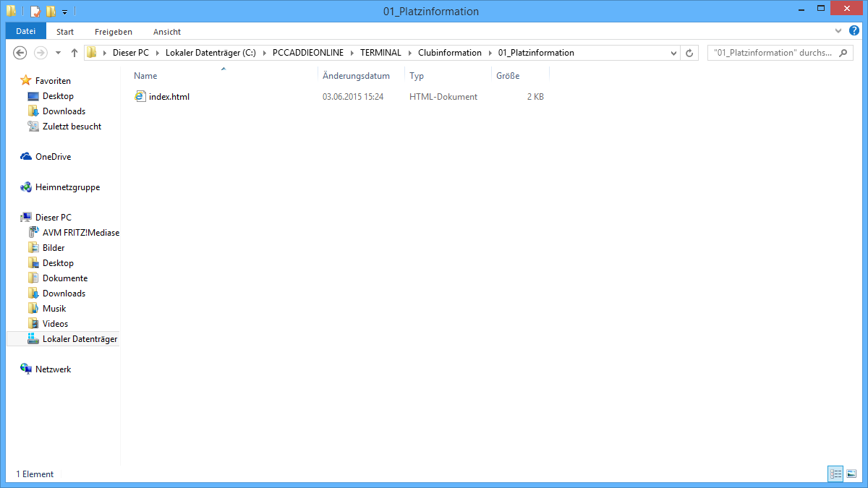868x488 pixels.
Task: Expand the ribbon with the chevron arrow
Action: 838,31
